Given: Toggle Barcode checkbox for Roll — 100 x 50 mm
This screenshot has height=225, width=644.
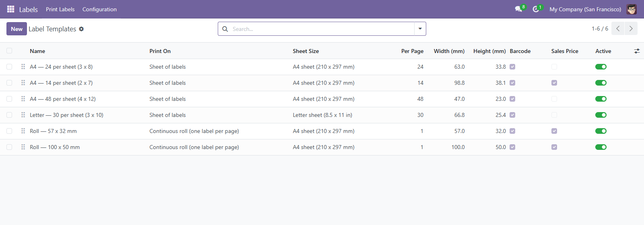Looking at the screenshot, I should (x=512, y=147).
